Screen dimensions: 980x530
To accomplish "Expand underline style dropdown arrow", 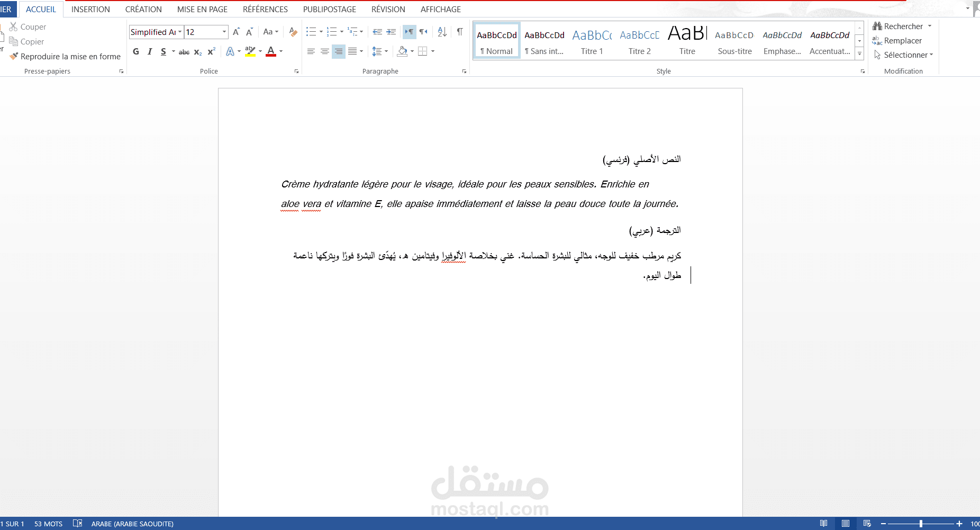I will pyautogui.click(x=174, y=51).
